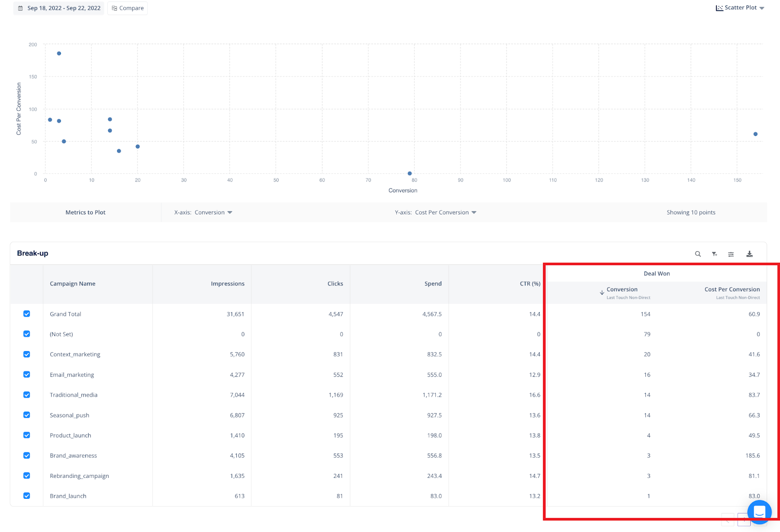The image size is (780, 532).
Task: Click the sort arrow on Conversion column
Action: [602, 293]
